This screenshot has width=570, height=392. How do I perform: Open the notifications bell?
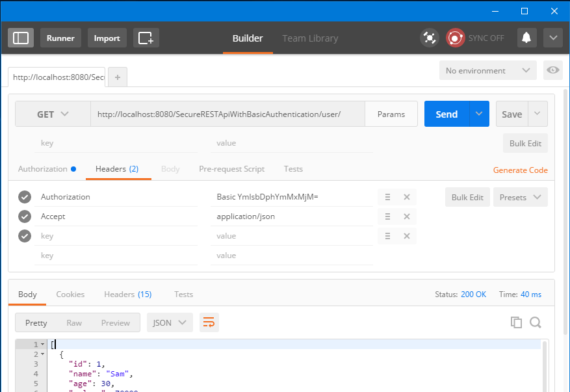coord(526,38)
